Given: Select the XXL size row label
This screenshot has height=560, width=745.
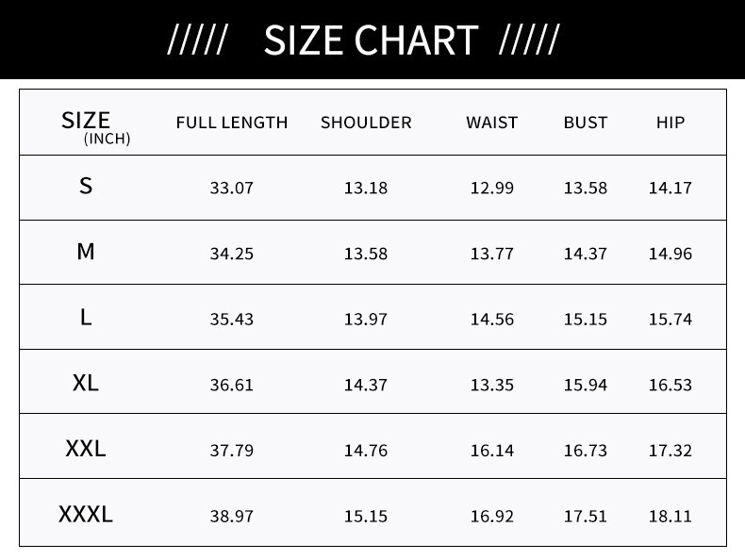Looking at the screenshot, I should [x=86, y=448].
